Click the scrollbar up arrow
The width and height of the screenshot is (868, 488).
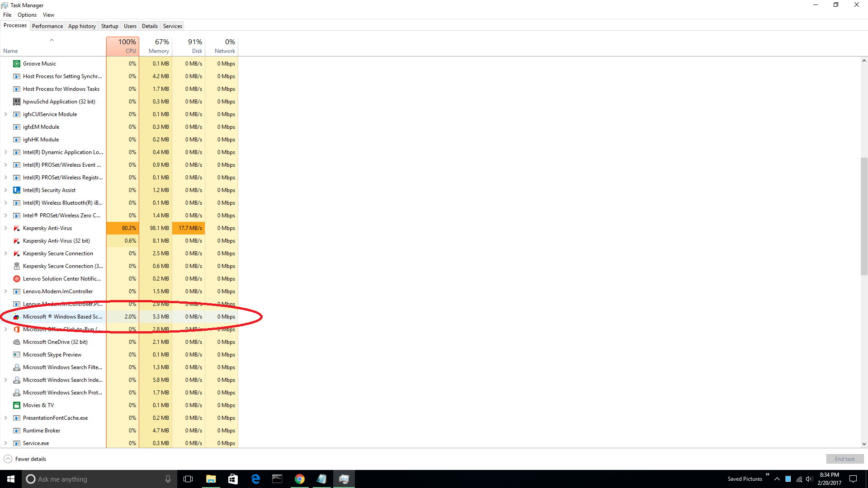click(864, 61)
